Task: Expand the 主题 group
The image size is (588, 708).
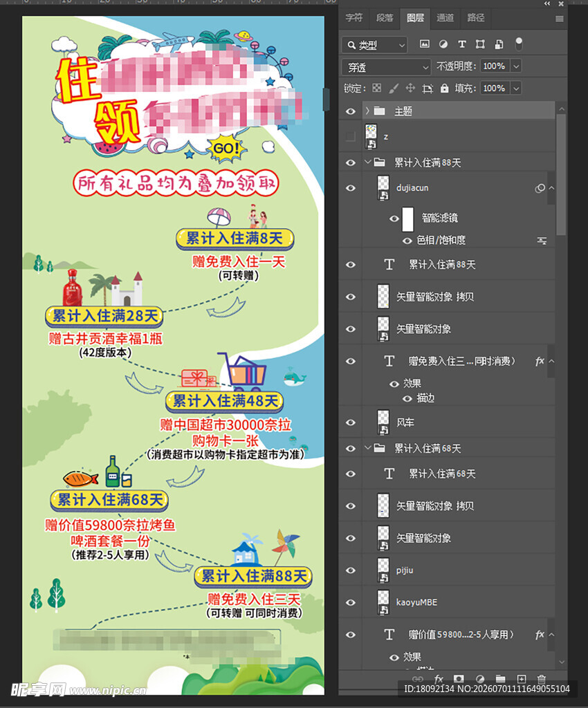Action: [367, 111]
